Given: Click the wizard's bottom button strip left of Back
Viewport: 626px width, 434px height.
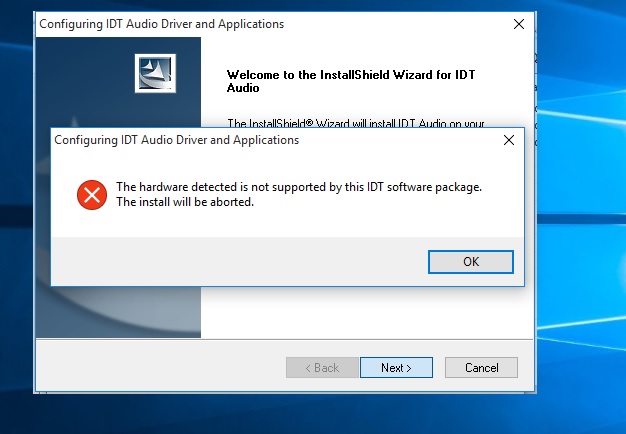Looking at the screenshot, I should click(160, 367).
